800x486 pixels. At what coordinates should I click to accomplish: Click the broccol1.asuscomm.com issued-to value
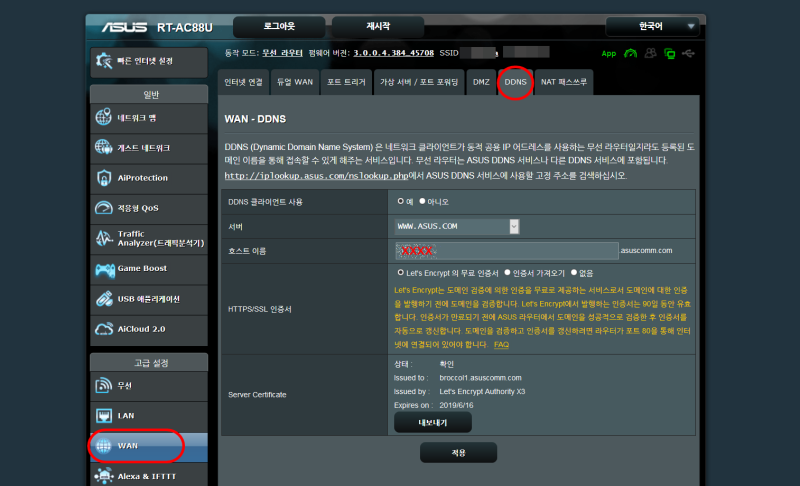click(481, 378)
